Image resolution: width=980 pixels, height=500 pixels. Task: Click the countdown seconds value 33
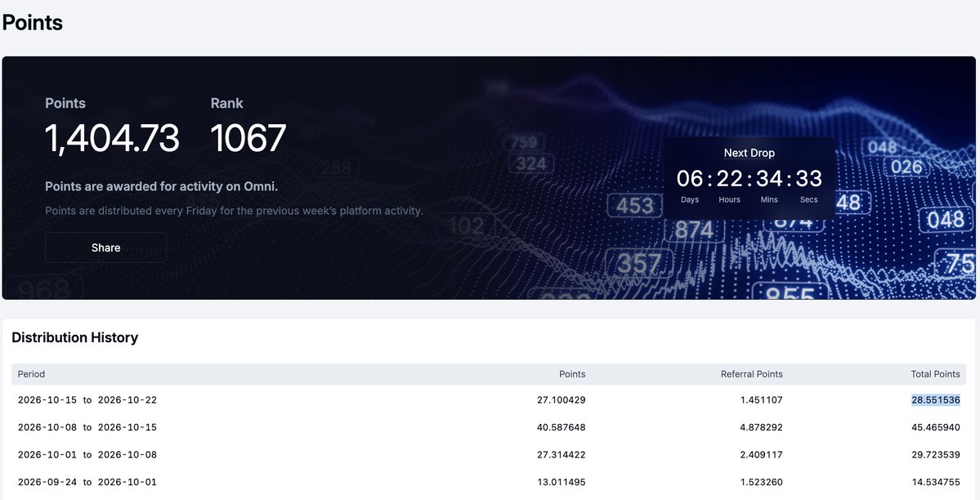(x=808, y=179)
